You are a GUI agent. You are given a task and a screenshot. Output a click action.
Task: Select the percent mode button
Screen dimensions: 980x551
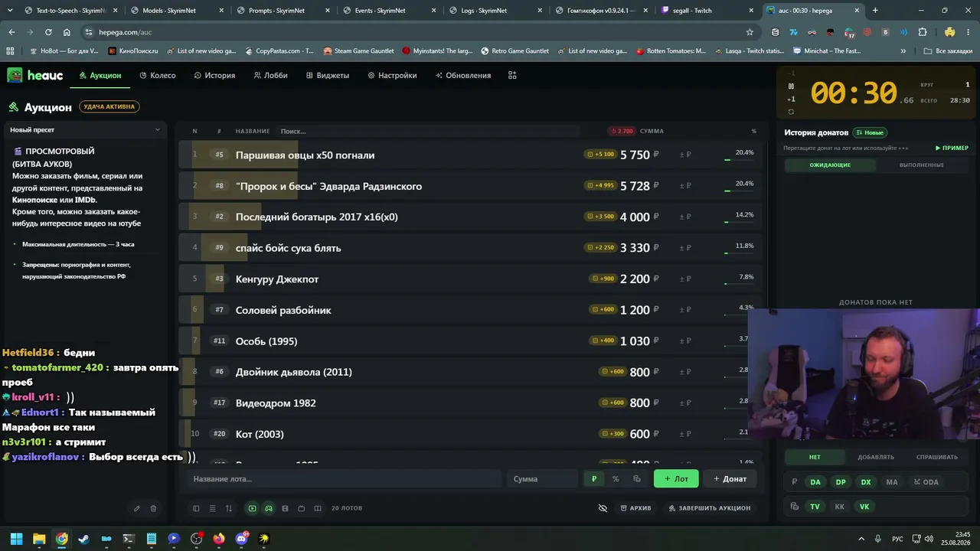616,479
